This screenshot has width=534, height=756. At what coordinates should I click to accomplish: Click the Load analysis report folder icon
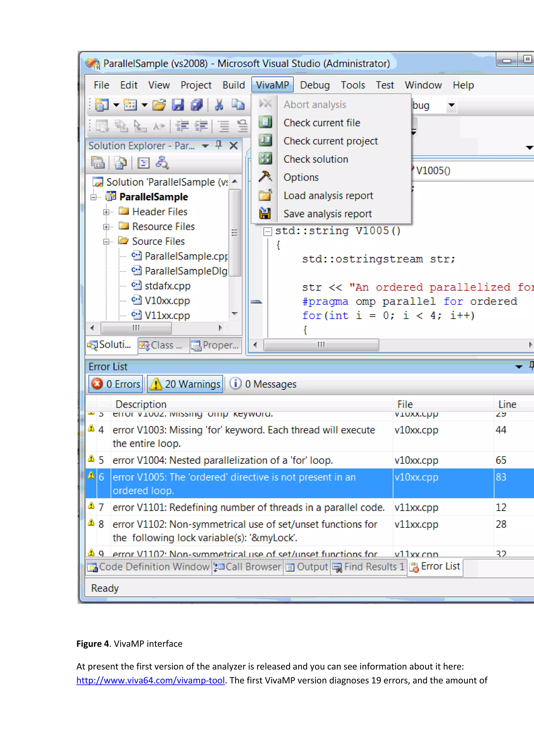(x=265, y=195)
